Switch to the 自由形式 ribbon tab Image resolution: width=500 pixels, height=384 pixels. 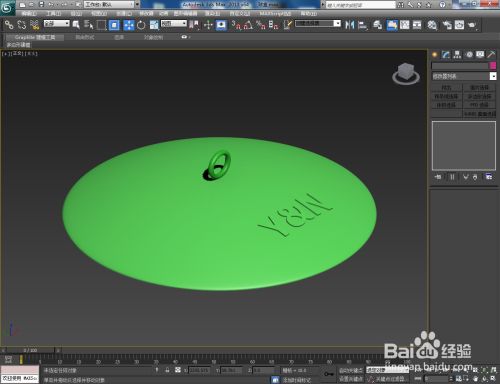tap(85, 37)
